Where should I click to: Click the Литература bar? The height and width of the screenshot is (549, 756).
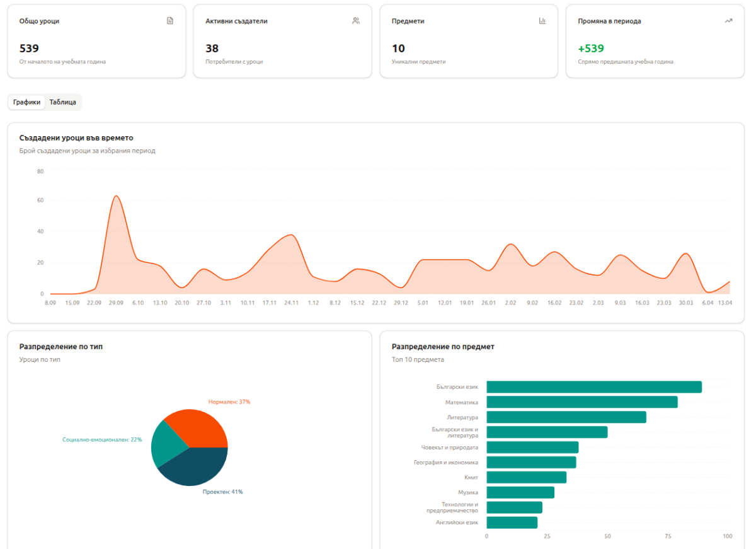tap(566, 417)
